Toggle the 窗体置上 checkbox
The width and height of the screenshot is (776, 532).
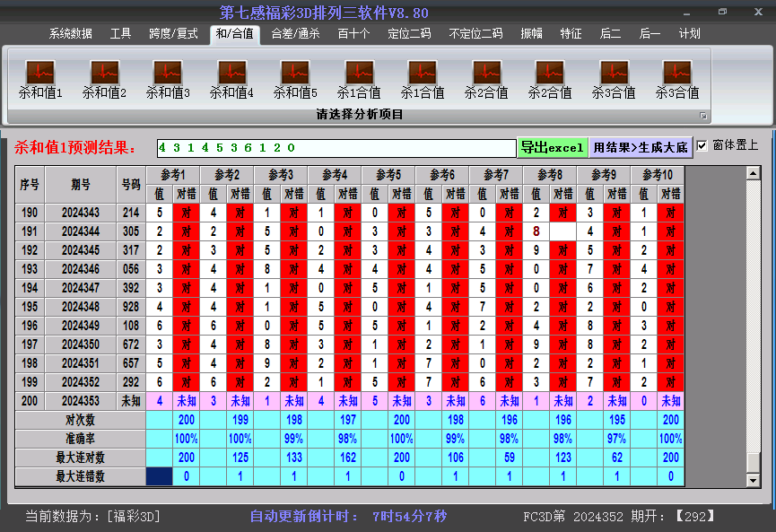tap(702, 145)
